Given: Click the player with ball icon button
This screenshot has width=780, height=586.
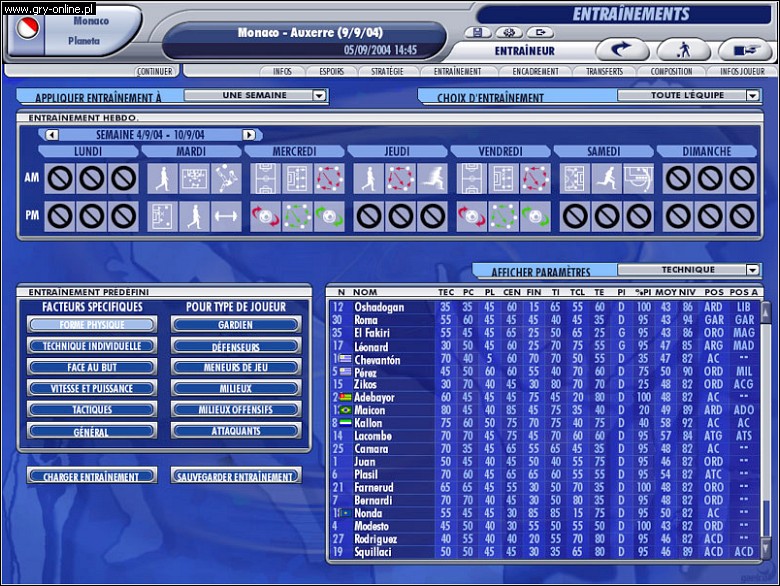Looking at the screenshot, I should click(x=684, y=50).
